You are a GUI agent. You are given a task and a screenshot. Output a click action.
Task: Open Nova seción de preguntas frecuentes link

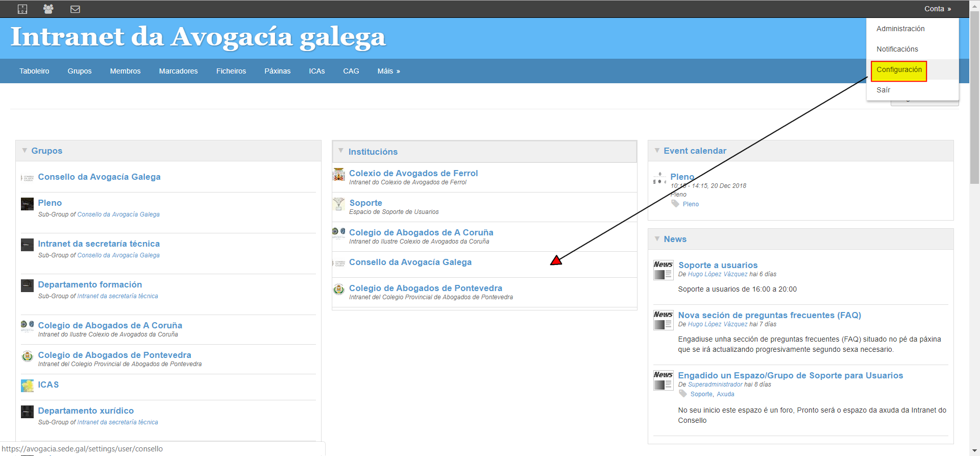[769, 315]
